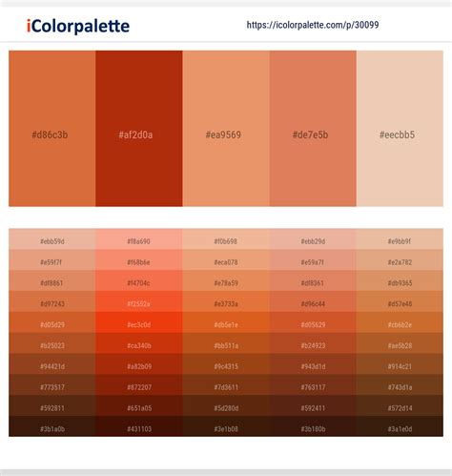Select the #db9365 shade cell
This screenshot has height=476, width=452.
click(400, 280)
